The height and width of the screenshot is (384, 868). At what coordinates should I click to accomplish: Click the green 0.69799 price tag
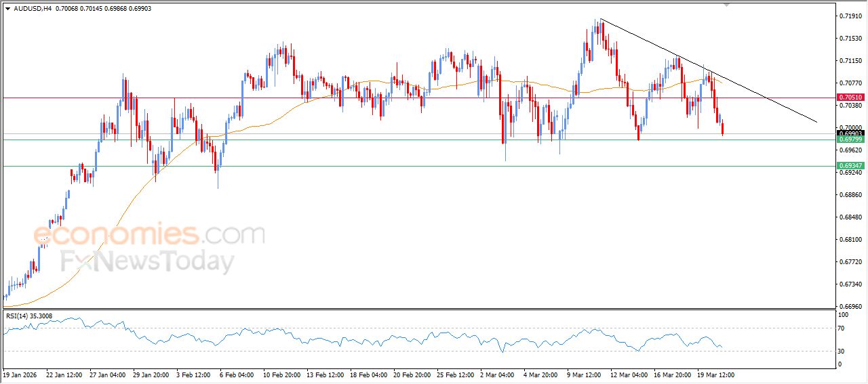pyautogui.click(x=850, y=140)
